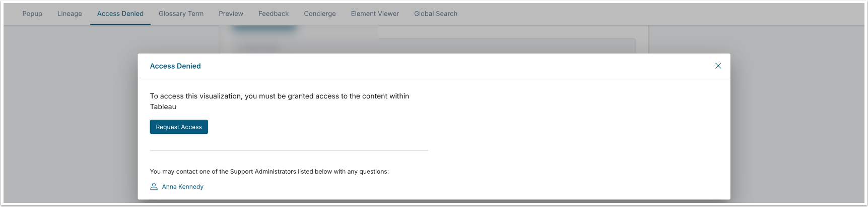Click the 'To access this visualization' message
Image resolution: width=868 pixels, height=207 pixels.
point(279,96)
